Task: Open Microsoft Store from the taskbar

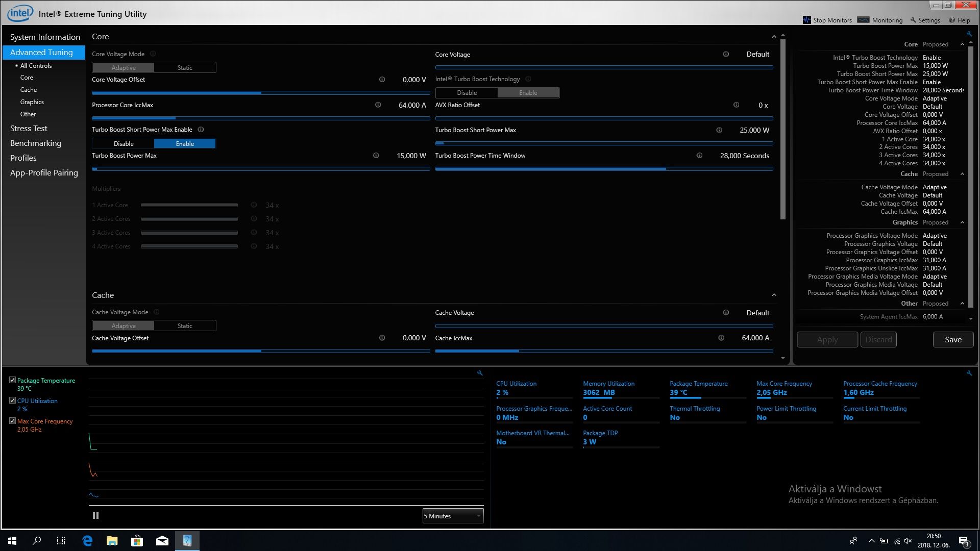Action: click(137, 541)
